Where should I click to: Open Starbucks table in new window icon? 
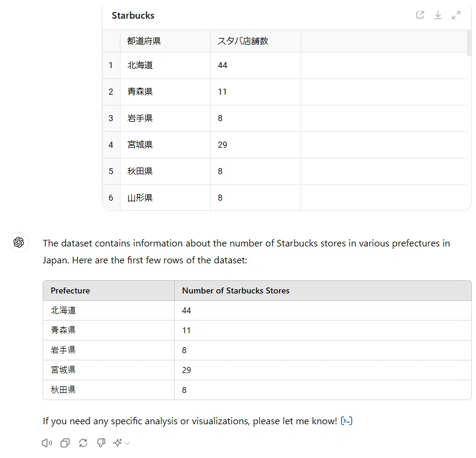(x=420, y=15)
